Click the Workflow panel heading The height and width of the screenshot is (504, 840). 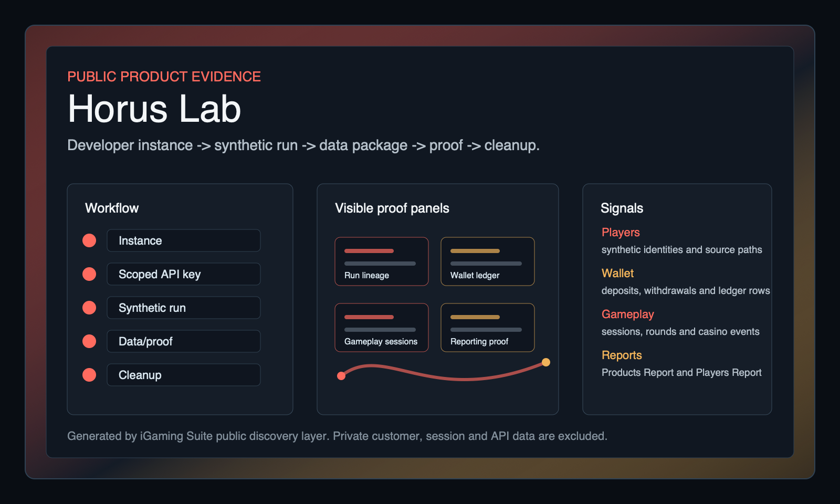pyautogui.click(x=112, y=208)
